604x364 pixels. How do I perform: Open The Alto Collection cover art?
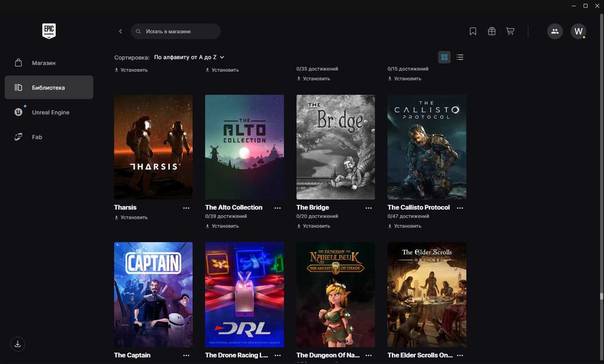(x=245, y=147)
